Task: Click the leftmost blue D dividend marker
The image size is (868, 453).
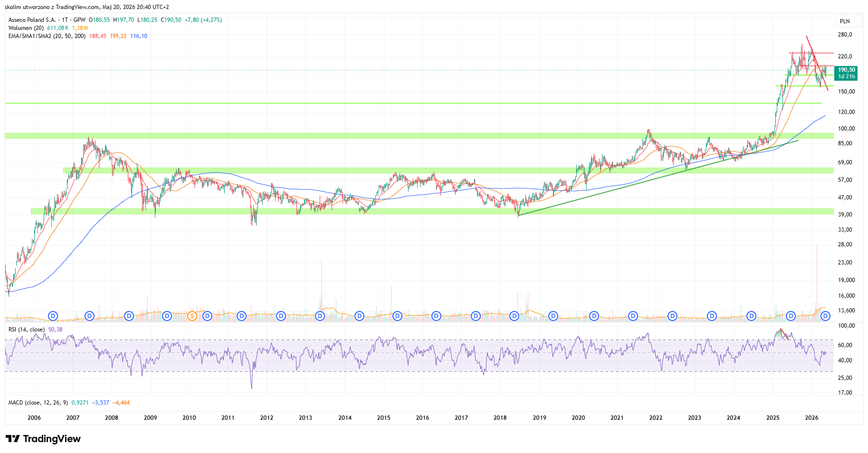Action: coord(53,316)
